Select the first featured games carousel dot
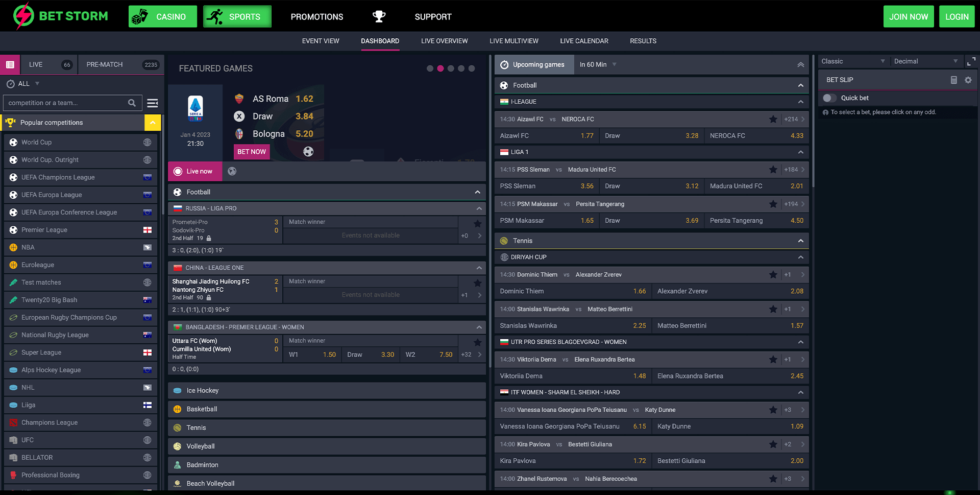The height and width of the screenshot is (495, 980). coord(430,68)
